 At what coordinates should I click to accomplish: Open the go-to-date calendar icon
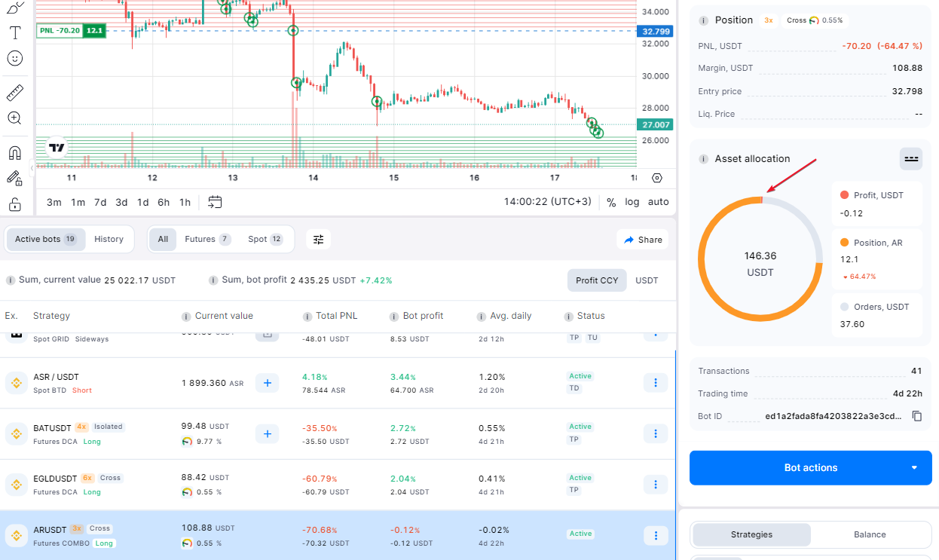[x=215, y=202]
